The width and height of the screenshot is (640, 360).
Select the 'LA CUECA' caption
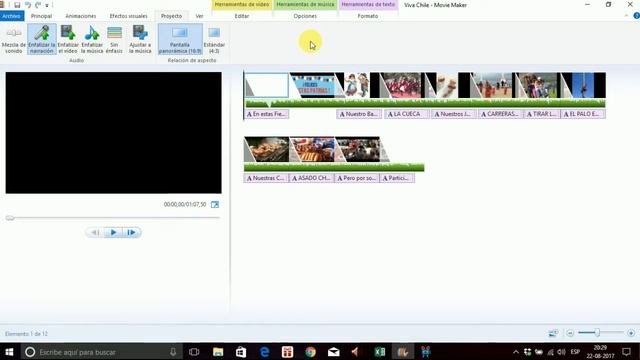pyautogui.click(x=407, y=114)
